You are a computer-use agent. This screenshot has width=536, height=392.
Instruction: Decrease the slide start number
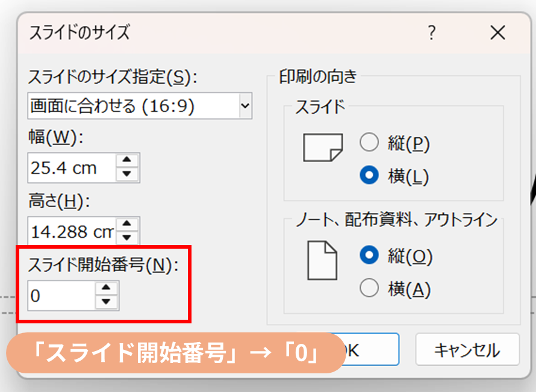[x=107, y=302]
